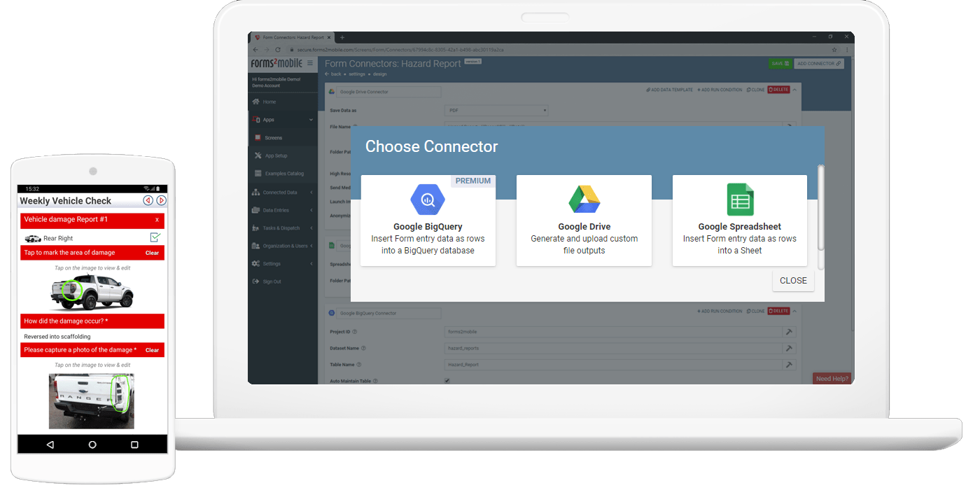Tap next page arrow in Weekly Vehicle Check
Image resolution: width=980 pixels, height=495 pixels.
(162, 200)
